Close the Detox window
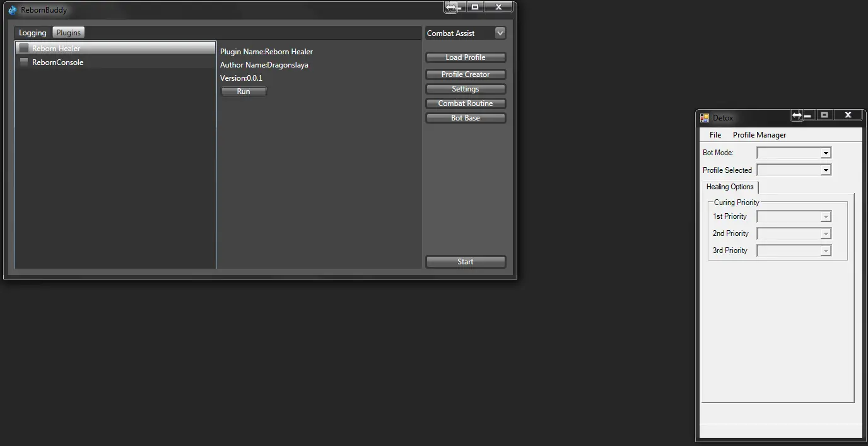This screenshot has height=446, width=868. coord(848,115)
